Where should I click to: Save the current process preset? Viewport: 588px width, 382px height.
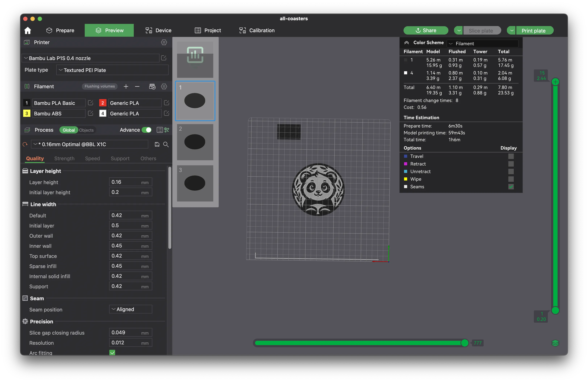(x=157, y=144)
